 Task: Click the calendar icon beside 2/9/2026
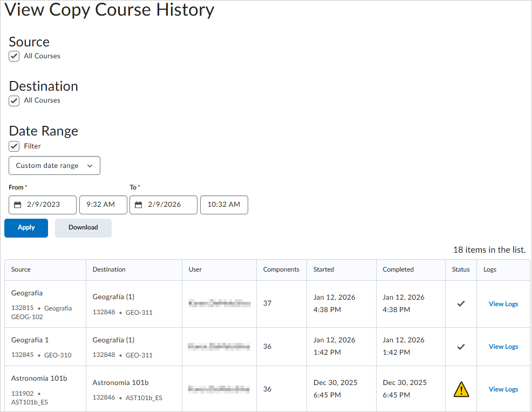139,205
